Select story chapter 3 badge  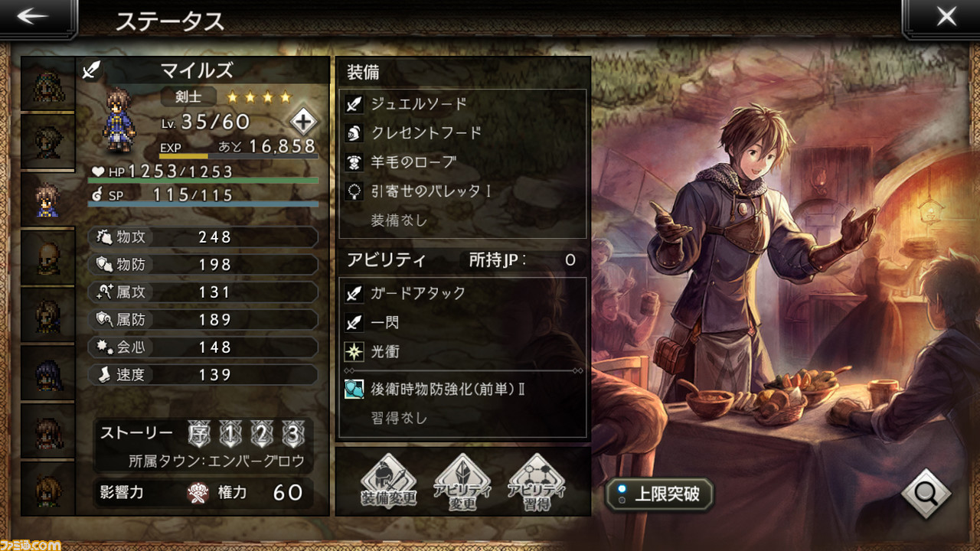(291, 434)
